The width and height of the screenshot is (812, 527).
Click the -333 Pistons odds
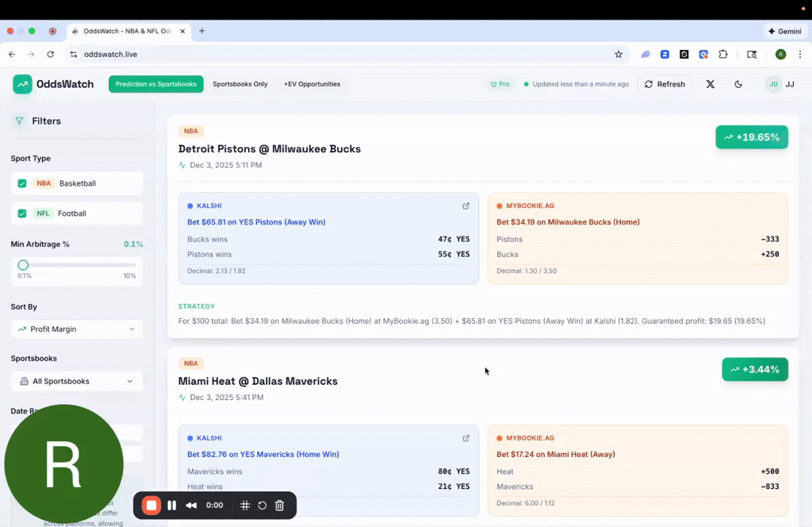(x=769, y=239)
